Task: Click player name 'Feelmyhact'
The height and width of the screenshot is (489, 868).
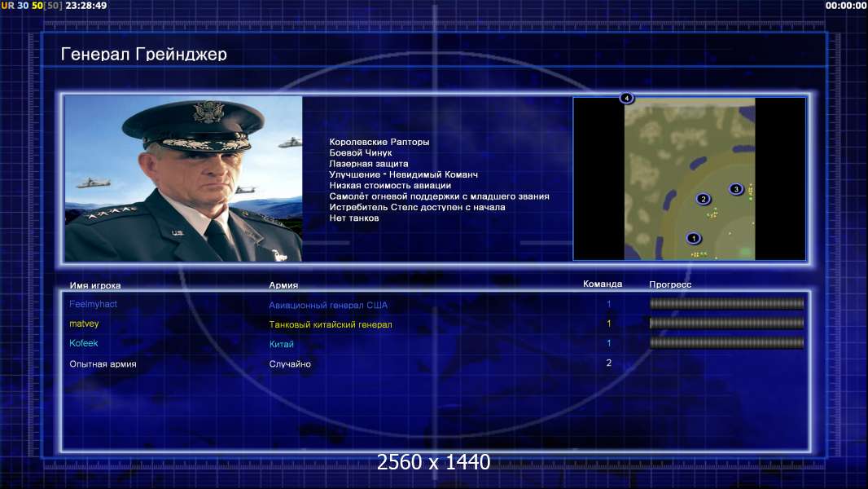Action: point(93,304)
